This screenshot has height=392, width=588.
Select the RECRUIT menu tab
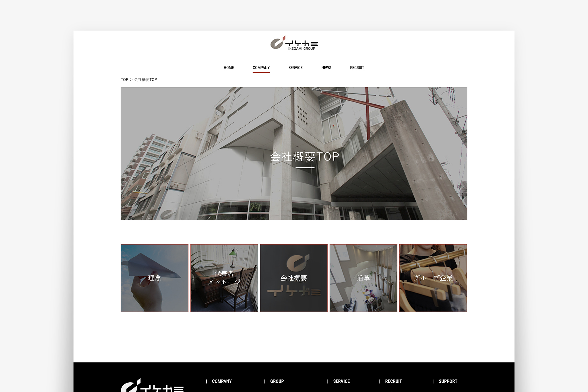(357, 68)
